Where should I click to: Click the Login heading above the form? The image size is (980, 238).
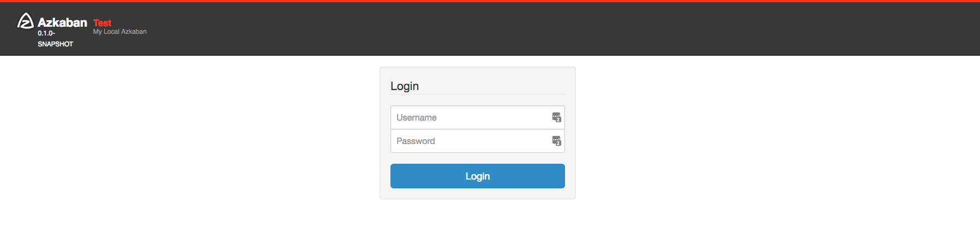point(405,86)
